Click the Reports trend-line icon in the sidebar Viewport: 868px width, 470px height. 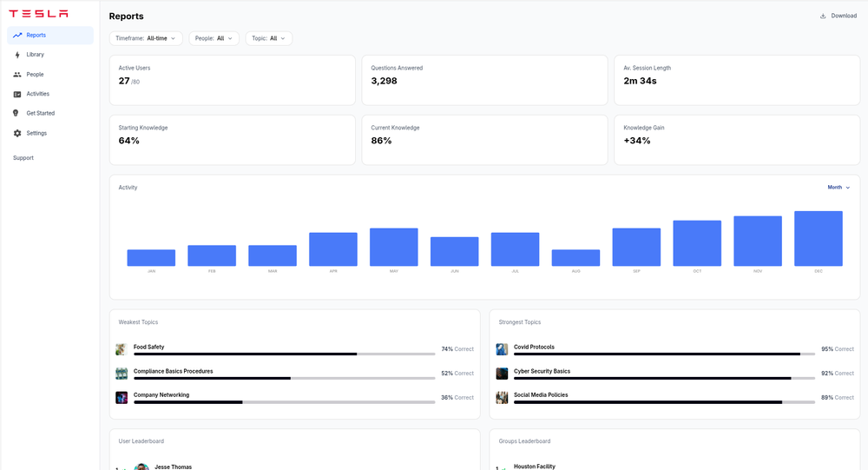(17, 35)
